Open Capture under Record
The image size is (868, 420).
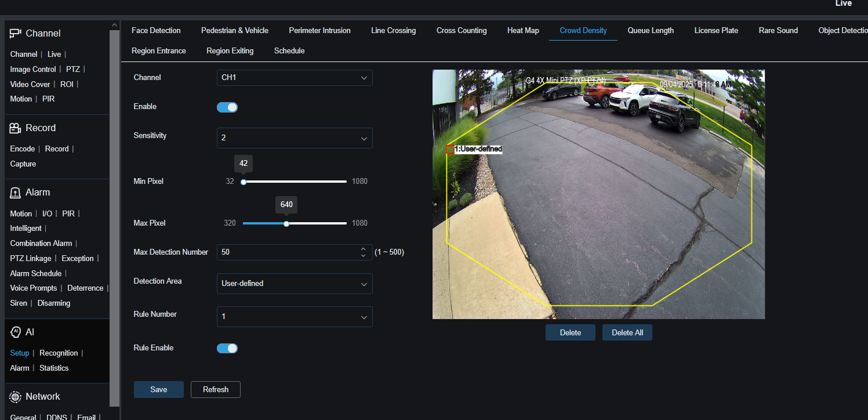pyautogui.click(x=23, y=164)
